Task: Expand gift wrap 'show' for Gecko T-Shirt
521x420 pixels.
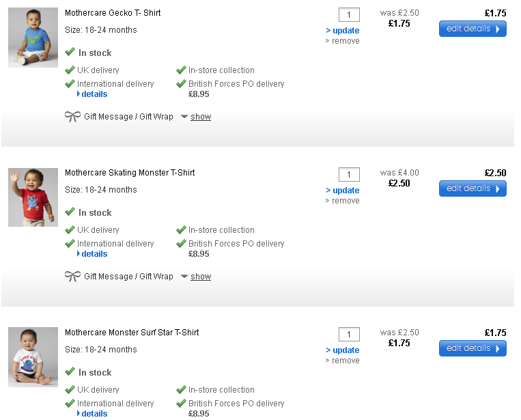Action: 201,117
